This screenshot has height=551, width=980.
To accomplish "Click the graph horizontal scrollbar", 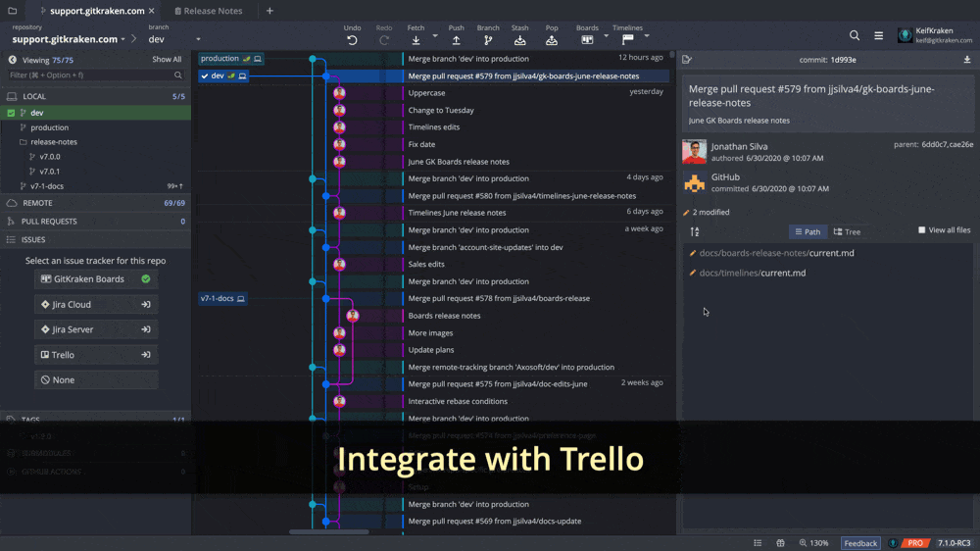I will tap(328, 532).
